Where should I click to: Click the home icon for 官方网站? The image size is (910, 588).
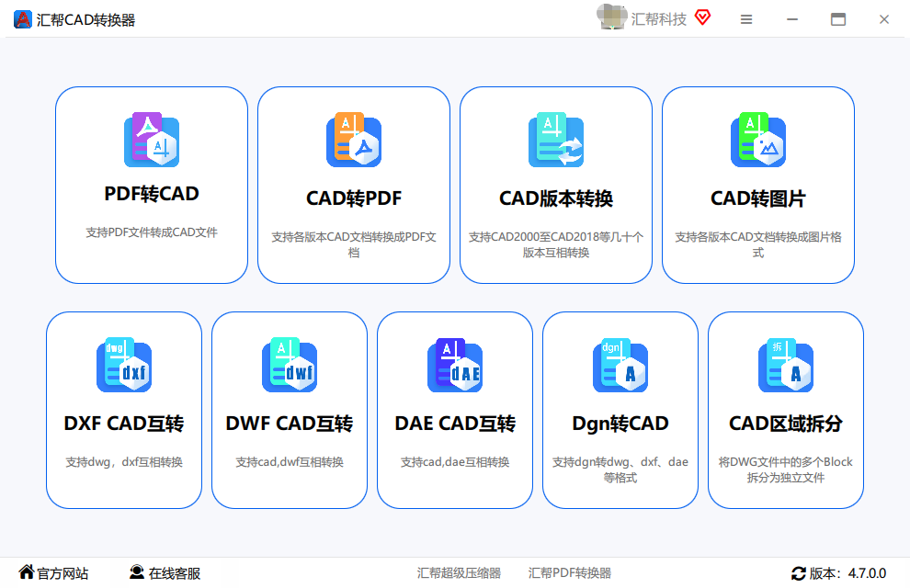(x=26, y=572)
